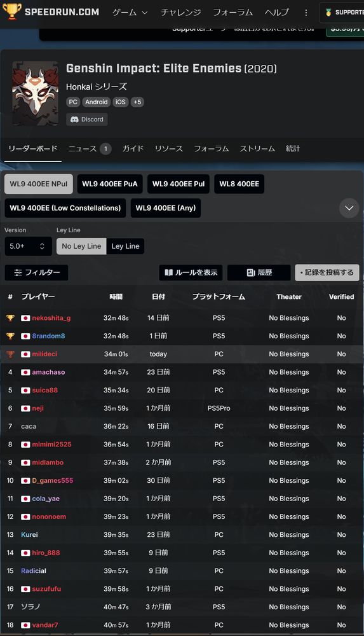Click 記録を投稿する submit button

tap(327, 273)
